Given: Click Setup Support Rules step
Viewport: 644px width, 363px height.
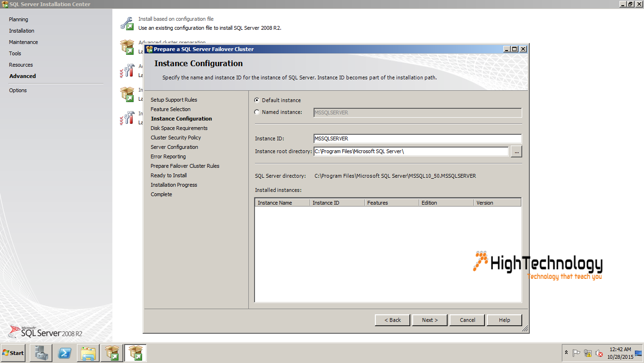Looking at the screenshot, I should 174,100.
